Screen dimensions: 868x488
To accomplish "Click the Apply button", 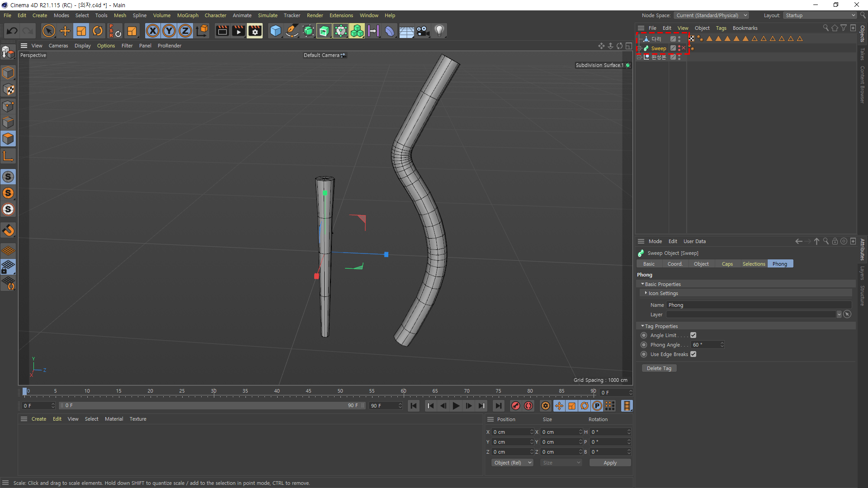I will click(610, 463).
